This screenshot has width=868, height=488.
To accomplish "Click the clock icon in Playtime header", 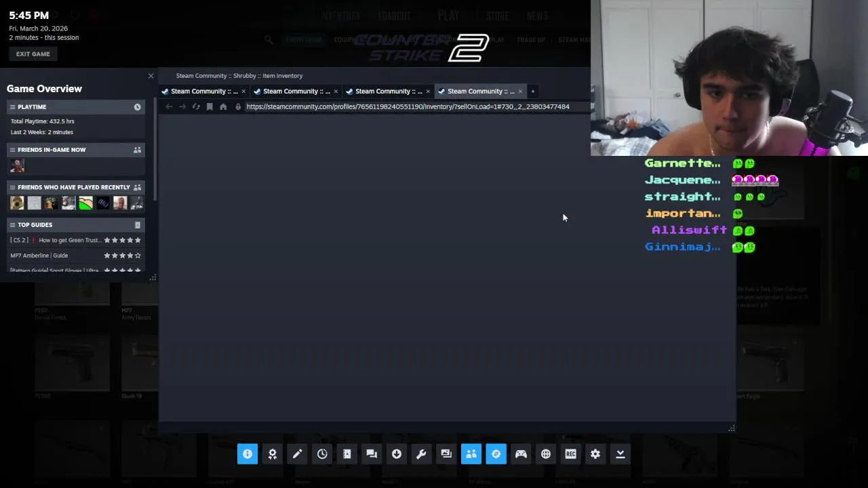I will [x=137, y=107].
